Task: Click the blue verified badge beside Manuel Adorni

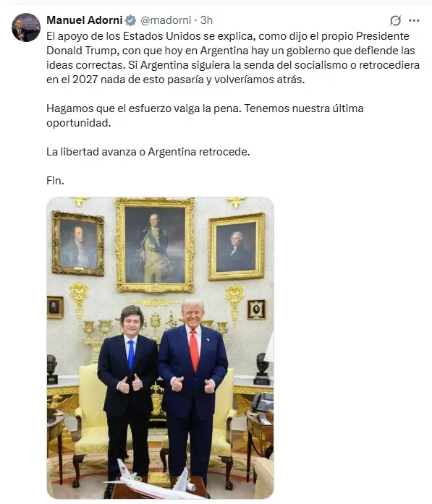Action: (x=130, y=20)
